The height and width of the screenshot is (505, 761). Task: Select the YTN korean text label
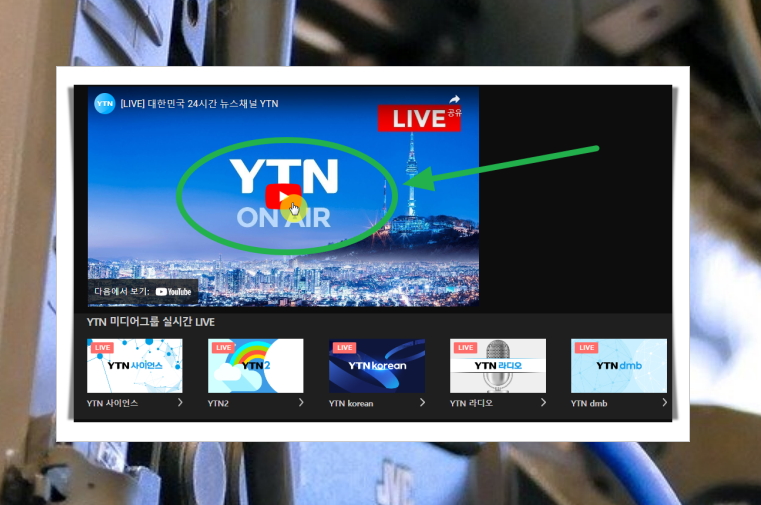(351, 403)
